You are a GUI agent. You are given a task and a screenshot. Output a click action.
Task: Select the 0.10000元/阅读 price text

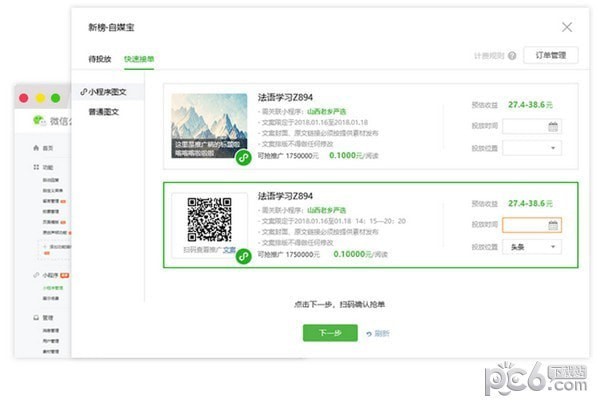[360, 254]
